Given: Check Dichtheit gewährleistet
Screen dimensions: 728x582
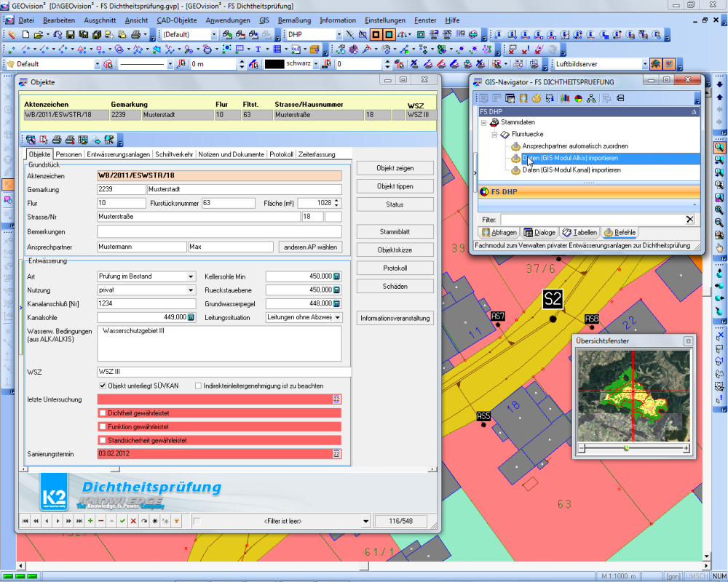Looking at the screenshot, I should (x=103, y=413).
